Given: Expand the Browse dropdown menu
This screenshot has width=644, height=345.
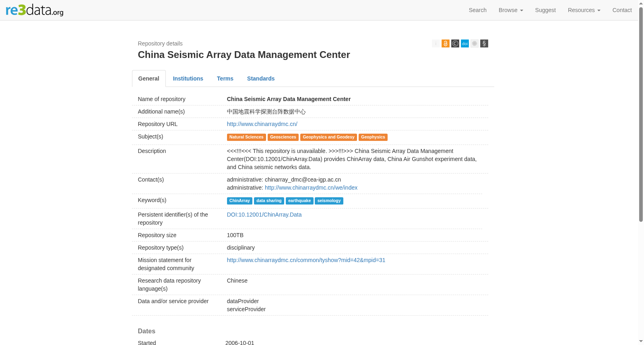Looking at the screenshot, I should [x=511, y=10].
